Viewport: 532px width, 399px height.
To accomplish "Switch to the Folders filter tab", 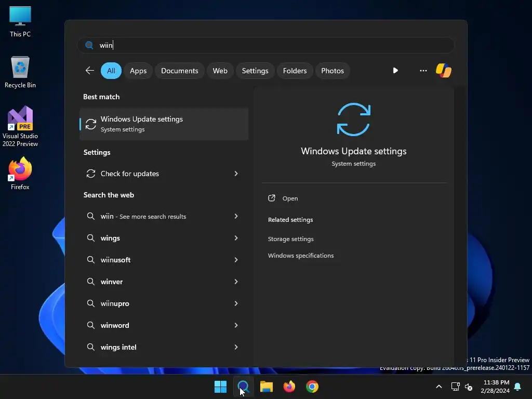I will [x=295, y=71].
